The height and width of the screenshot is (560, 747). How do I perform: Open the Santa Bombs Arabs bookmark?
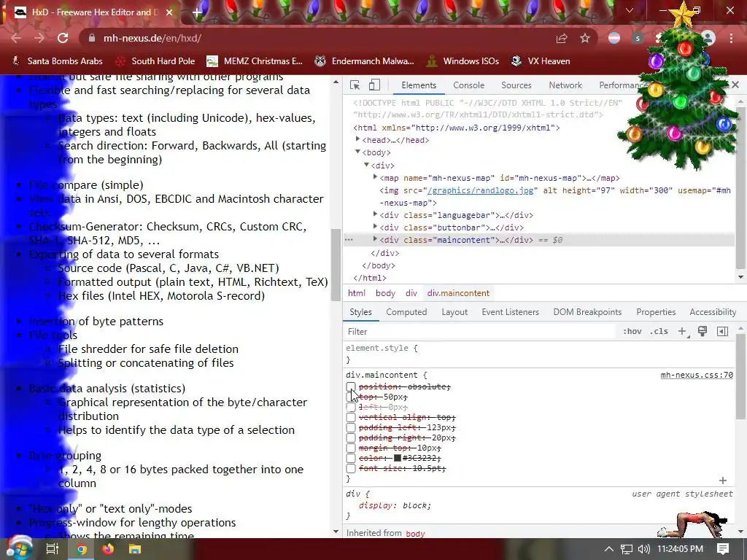[57, 61]
